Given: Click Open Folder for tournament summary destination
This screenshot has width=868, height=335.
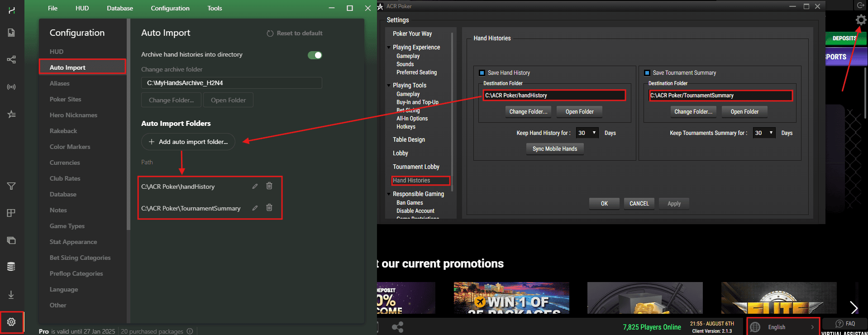Looking at the screenshot, I should (x=744, y=112).
